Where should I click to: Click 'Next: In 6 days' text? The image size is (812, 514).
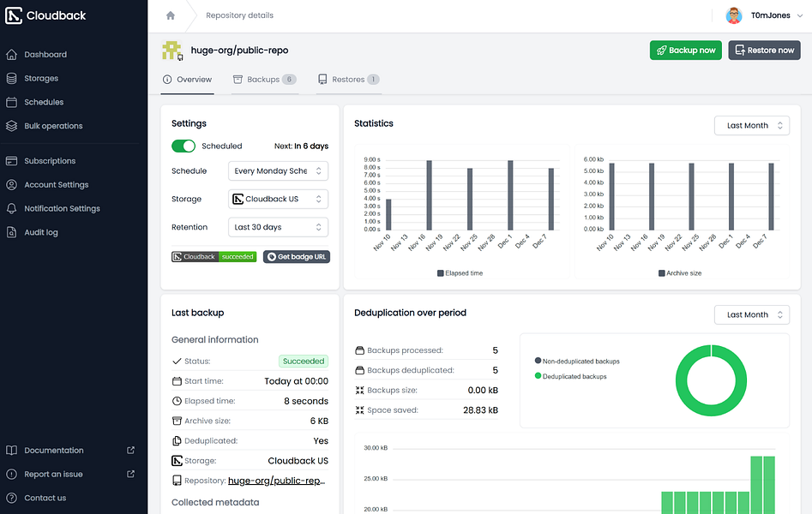pos(302,146)
